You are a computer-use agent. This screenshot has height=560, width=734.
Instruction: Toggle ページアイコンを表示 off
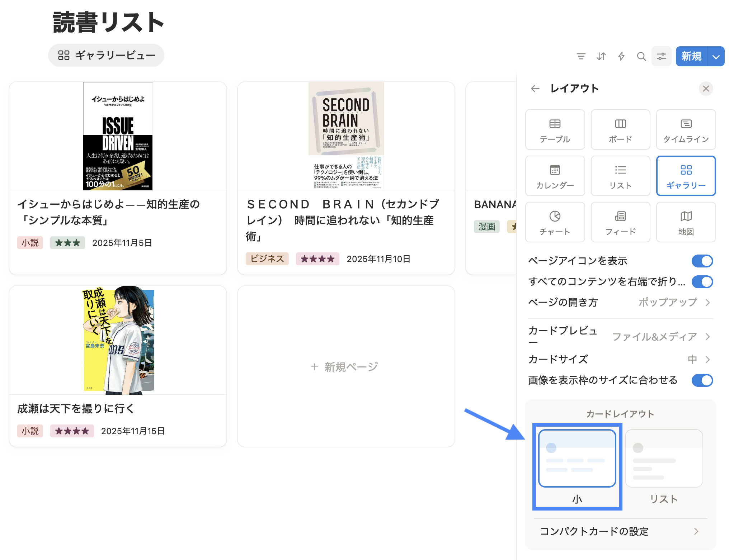point(702,261)
